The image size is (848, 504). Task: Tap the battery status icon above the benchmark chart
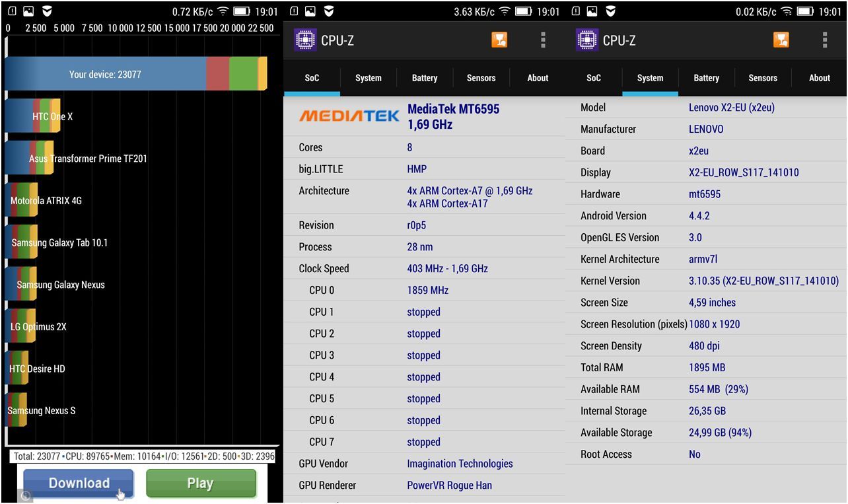point(242,11)
